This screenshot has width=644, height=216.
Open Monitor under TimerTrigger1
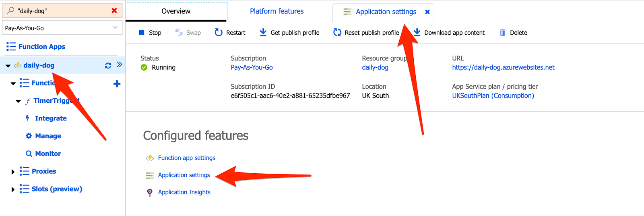point(48,154)
